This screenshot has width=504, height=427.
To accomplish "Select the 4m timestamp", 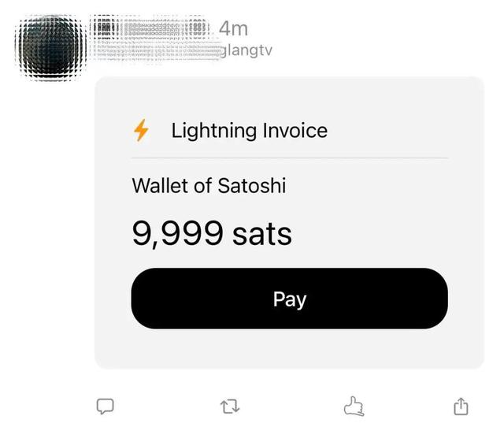I will pos(233,28).
